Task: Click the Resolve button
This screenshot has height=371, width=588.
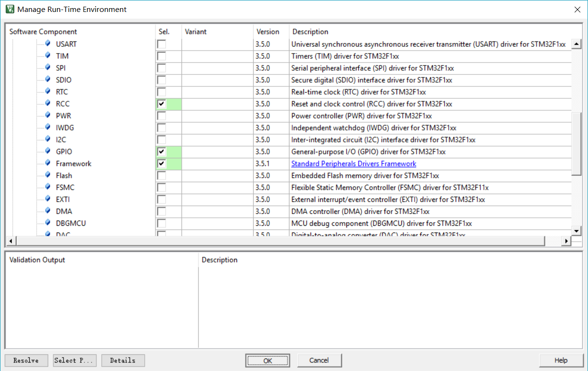Action: [x=26, y=360]
